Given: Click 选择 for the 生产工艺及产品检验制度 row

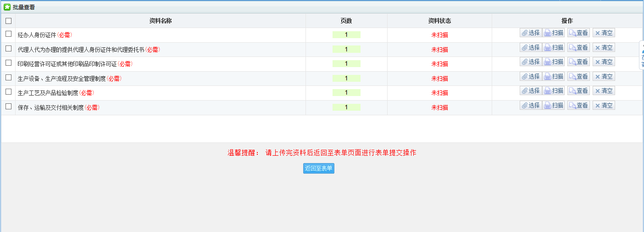Looking at the screenshot, I should click(x=531, y=91).
